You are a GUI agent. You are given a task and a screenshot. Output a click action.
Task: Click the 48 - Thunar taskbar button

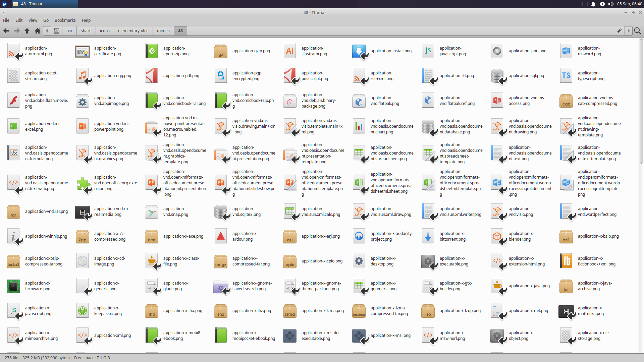pyautogui.click(x=45, y=4)
